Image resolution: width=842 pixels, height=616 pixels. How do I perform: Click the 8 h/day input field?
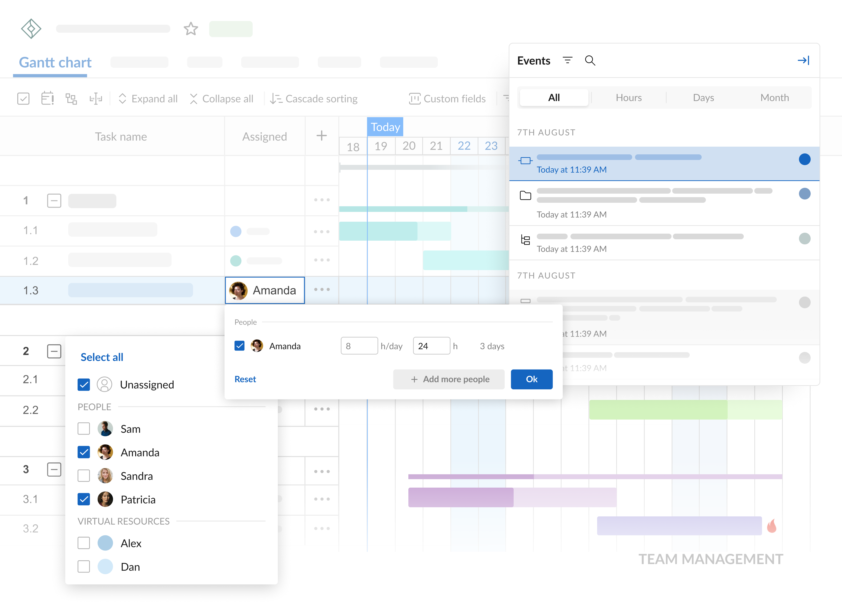tap(359, 346)
